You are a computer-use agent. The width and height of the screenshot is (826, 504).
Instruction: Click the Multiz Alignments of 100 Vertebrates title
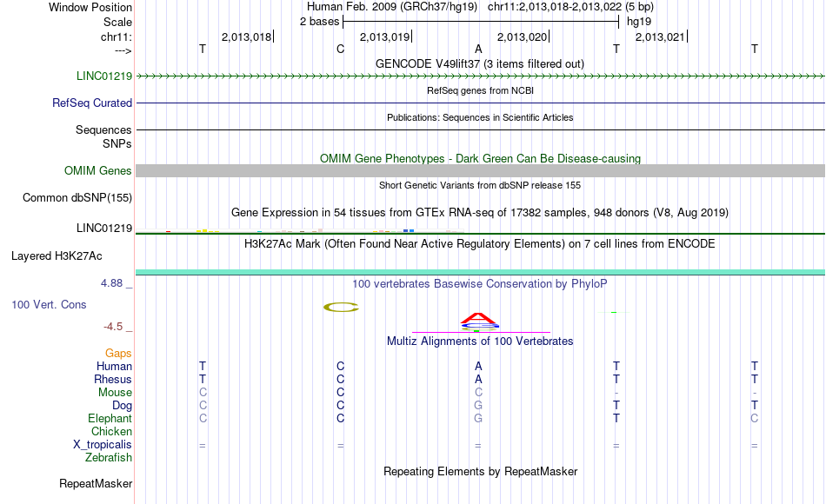[x=480, y=342]
